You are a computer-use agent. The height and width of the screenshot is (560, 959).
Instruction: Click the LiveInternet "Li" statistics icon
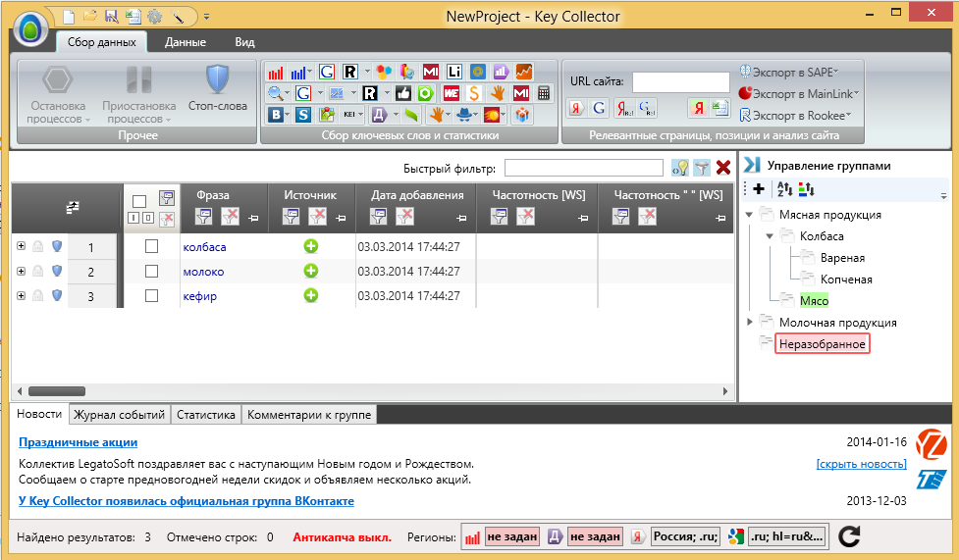(453, 72)
